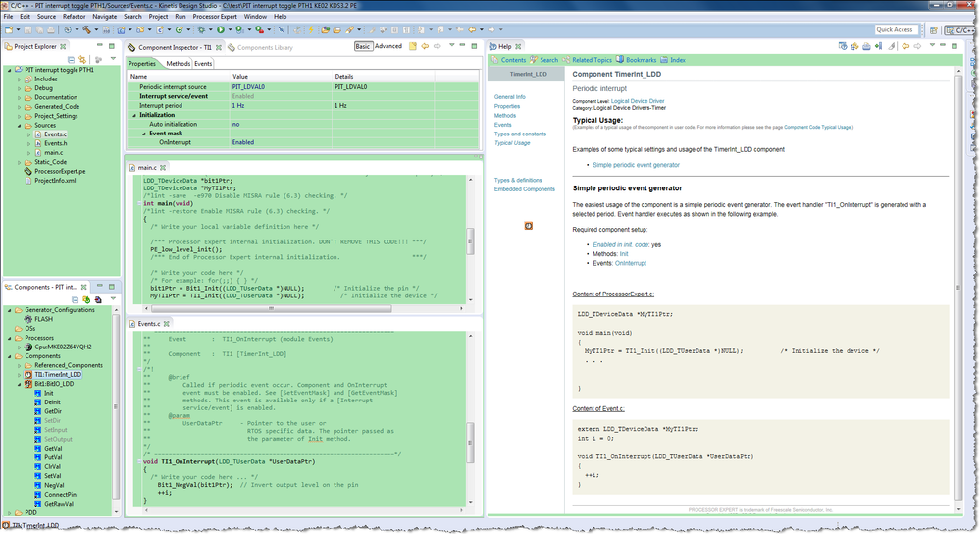Viewport: 980px width, 534px height.
Task: Close the main.c editor tab
Action: pyautogui.click(x=163, y=168)
